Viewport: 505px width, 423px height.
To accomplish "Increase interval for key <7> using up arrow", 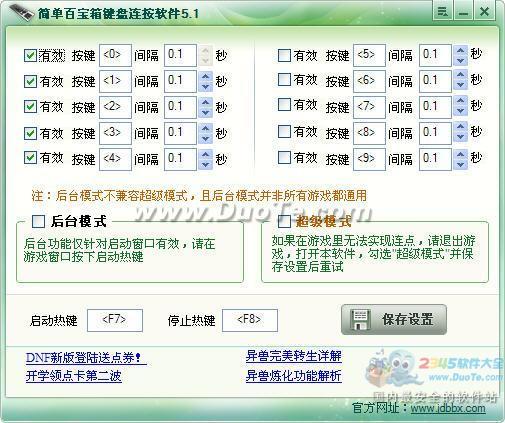I will 461,102.
